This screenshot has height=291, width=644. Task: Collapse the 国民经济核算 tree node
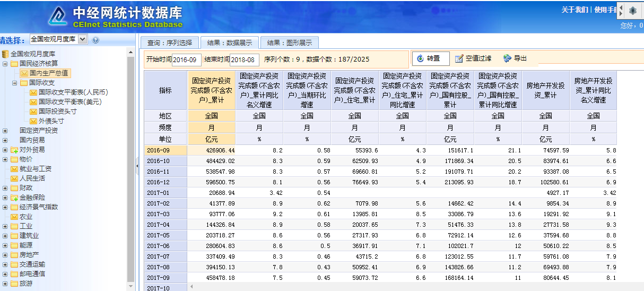tap(5, 64)
